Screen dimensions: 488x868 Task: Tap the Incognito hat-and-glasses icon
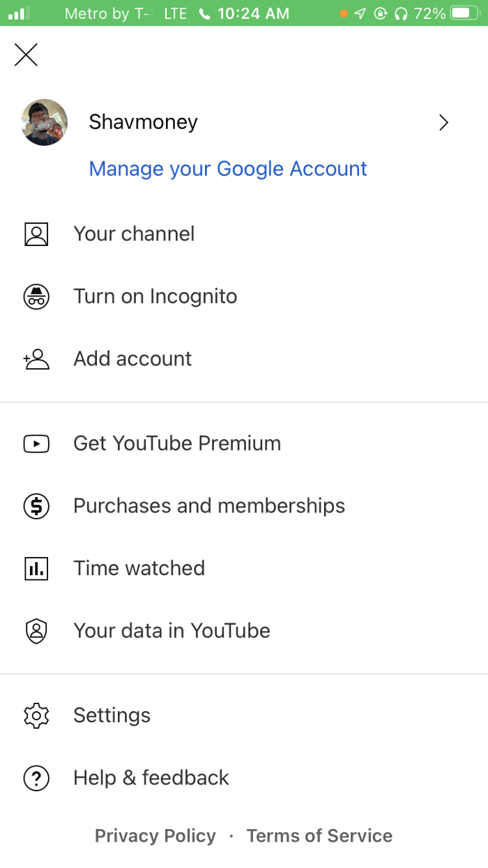click(x=36, y=297)
